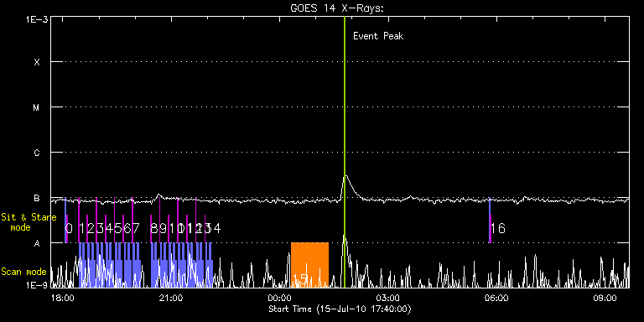Image resolution: width=644 pixels, height=322 pixels.
Task: Click the 1E-9 bottom axis value
Action: point(37,284)
